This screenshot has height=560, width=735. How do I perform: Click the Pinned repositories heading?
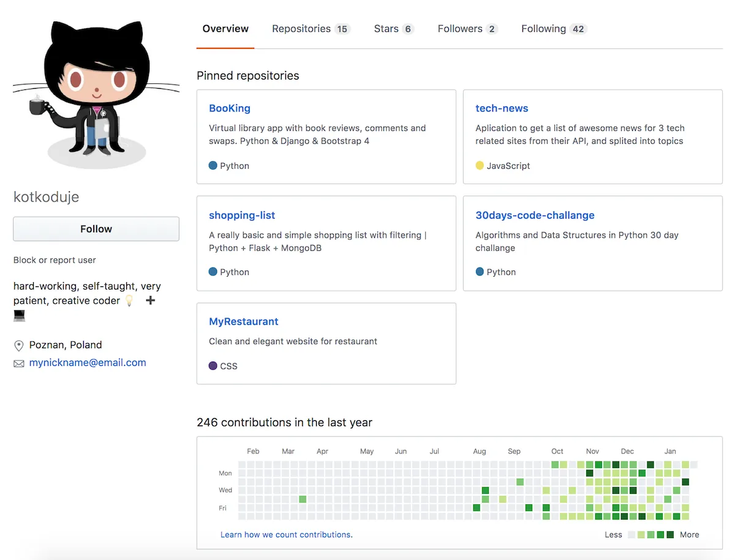point(248,76)
